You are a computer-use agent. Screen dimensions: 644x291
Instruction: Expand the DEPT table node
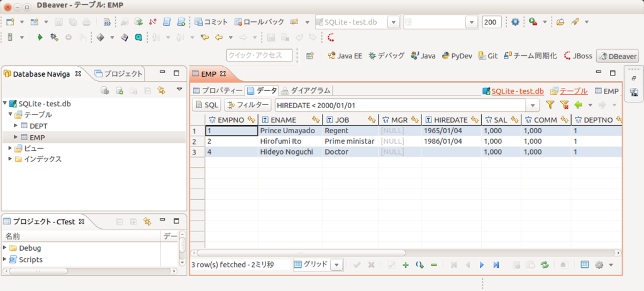pos(16,125)
